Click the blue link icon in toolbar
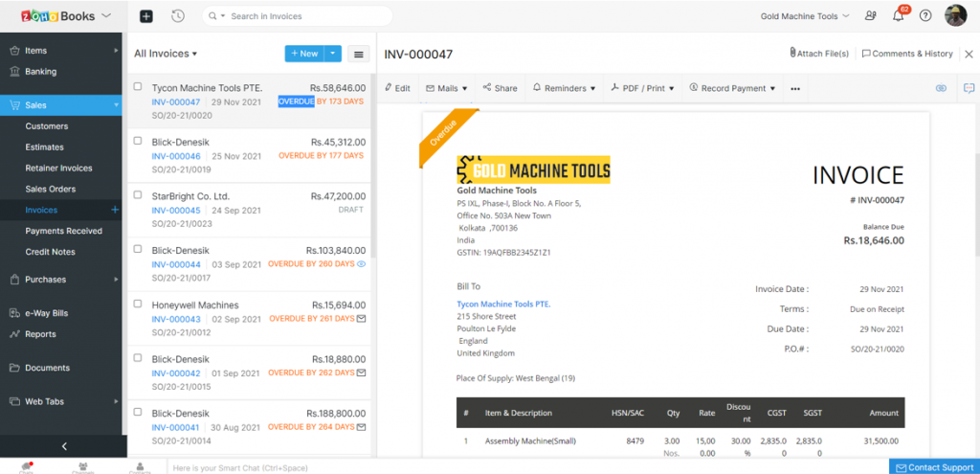This screenshot has width=980, height=474. pos(941,89)
